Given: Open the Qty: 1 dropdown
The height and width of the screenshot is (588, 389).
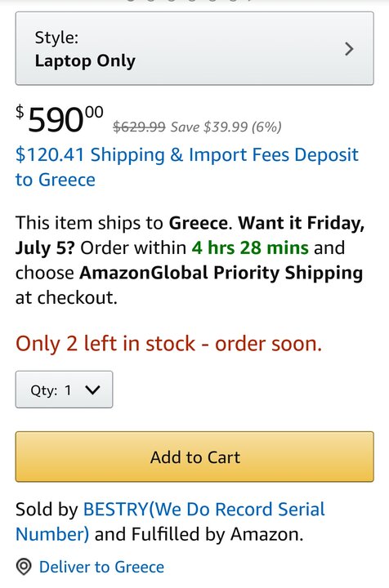Looking at the screenshot, I should click(x=64, y=390).
